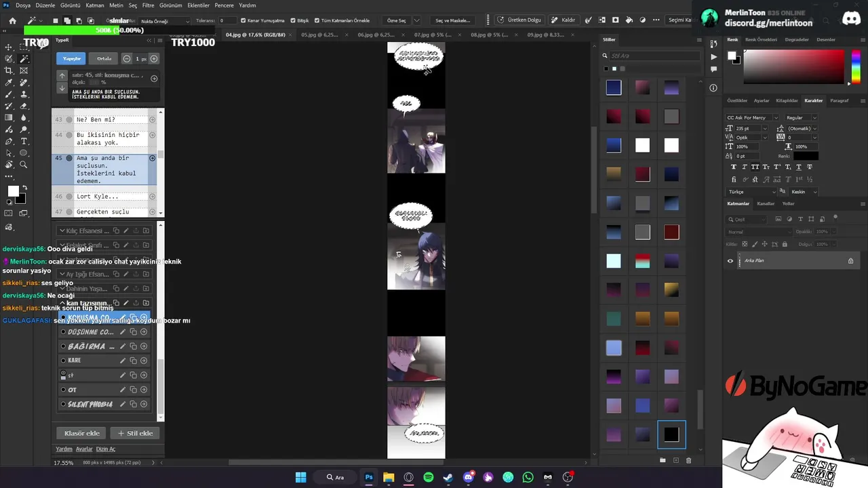The height and width of the screenshot is (488, 868).
Task: Select the Zoom tool
Action: click(x=24, y=165)
